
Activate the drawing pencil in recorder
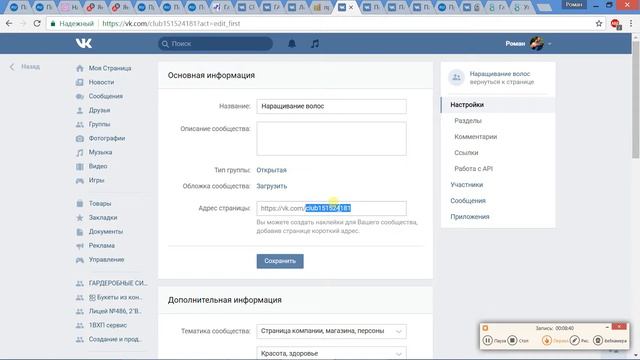click(x=575, y=340)
